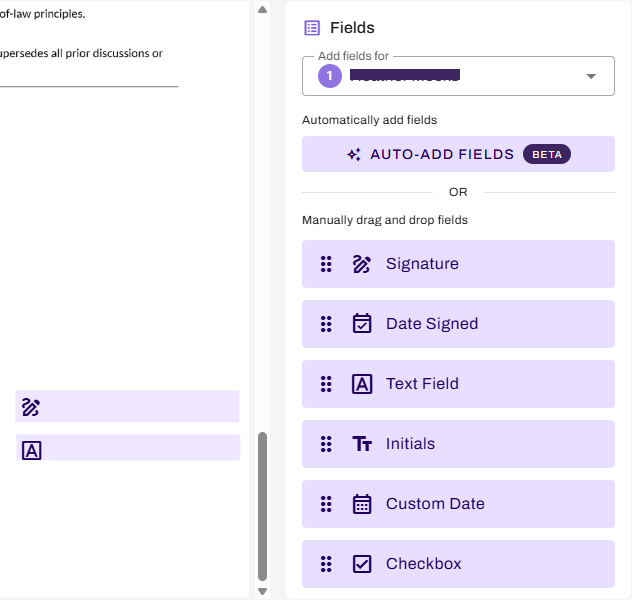This screenshot has height=600, width=632.
Task: Click the drag handle beside Initials
Action: (x=326, y=444)
